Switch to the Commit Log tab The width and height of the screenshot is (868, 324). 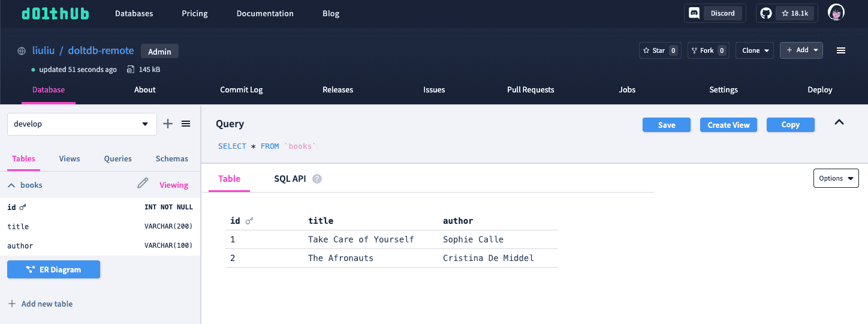[242, 89]
